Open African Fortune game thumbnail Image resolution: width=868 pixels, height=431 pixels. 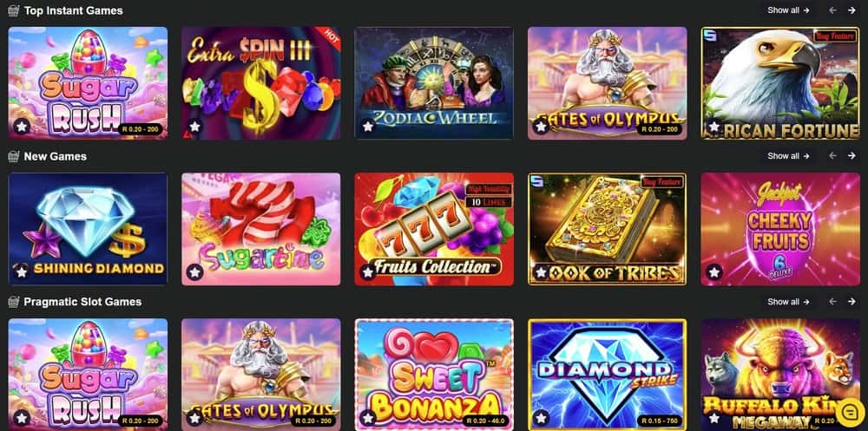point(780,83)
